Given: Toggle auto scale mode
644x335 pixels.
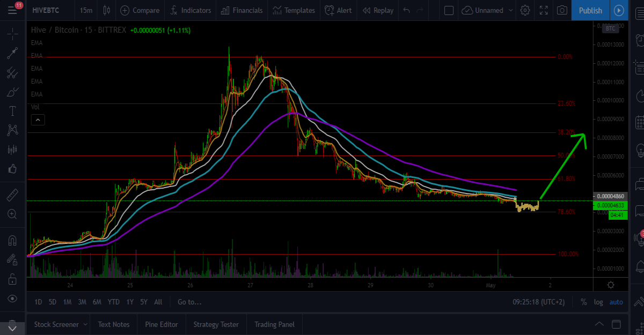Looking at the screenshot, I should click(616, 302).
